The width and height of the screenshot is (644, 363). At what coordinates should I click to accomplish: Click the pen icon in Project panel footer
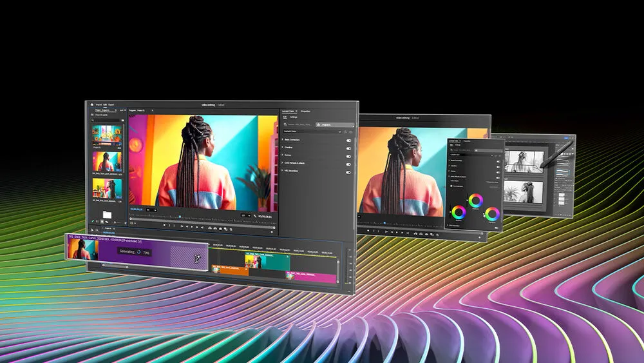click(x=93, y=221)
